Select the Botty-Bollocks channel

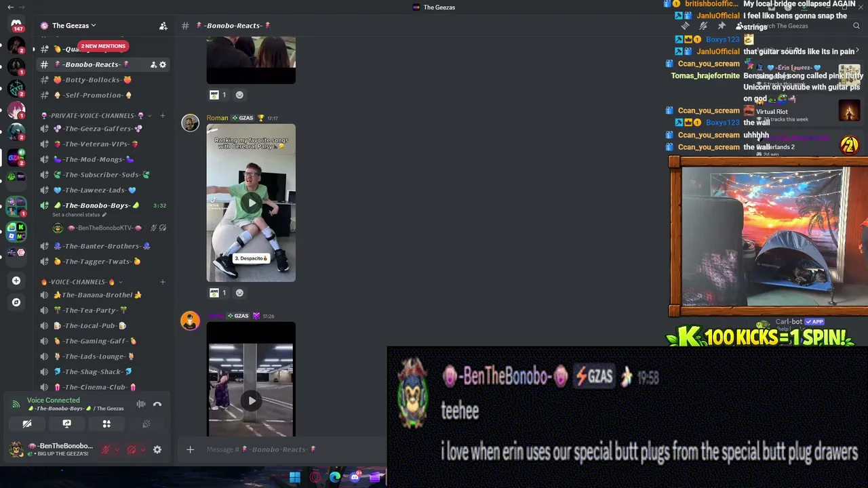click(x=103, y=80)
